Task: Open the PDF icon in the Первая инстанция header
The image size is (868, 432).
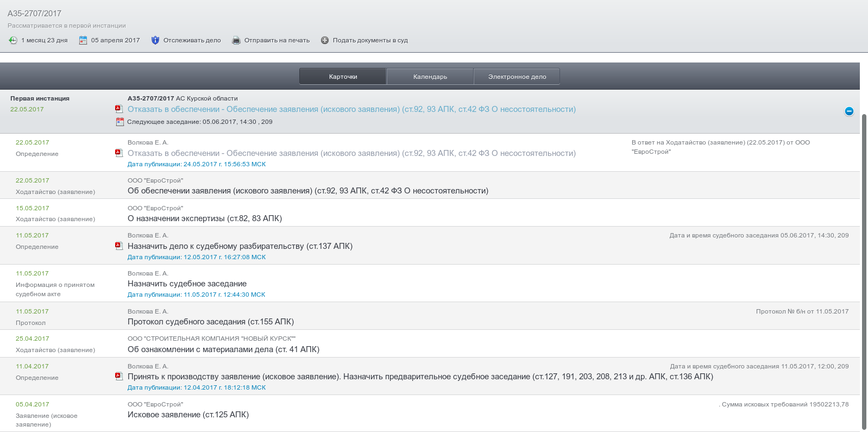Action: point(119,109)
